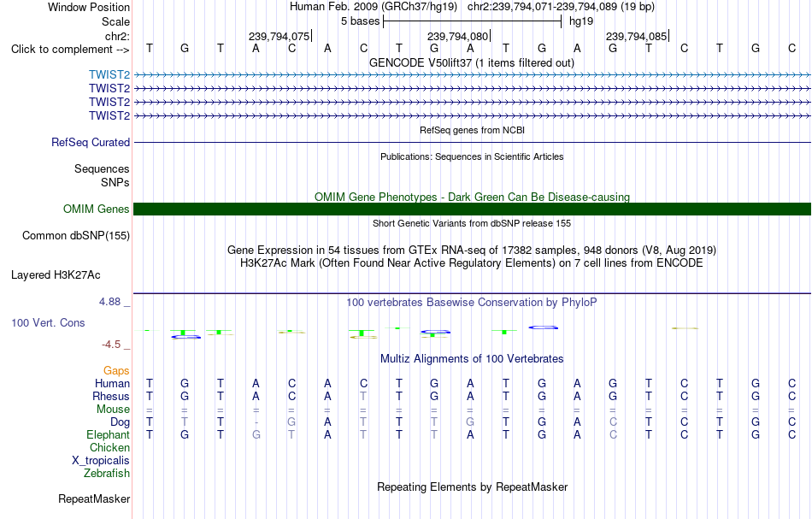
Task: Select the Scale label on the left
Action: (115, 21)
